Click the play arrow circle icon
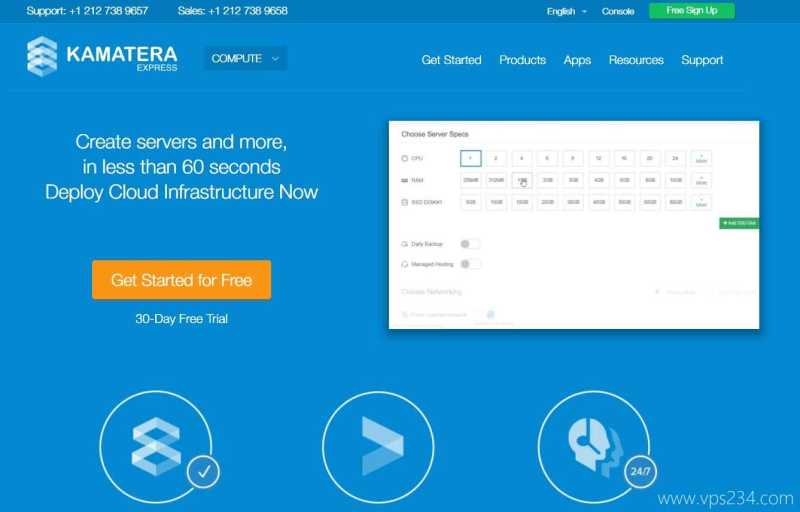The image size is (800, 512). pyautogui.click(x=377, y=441)
